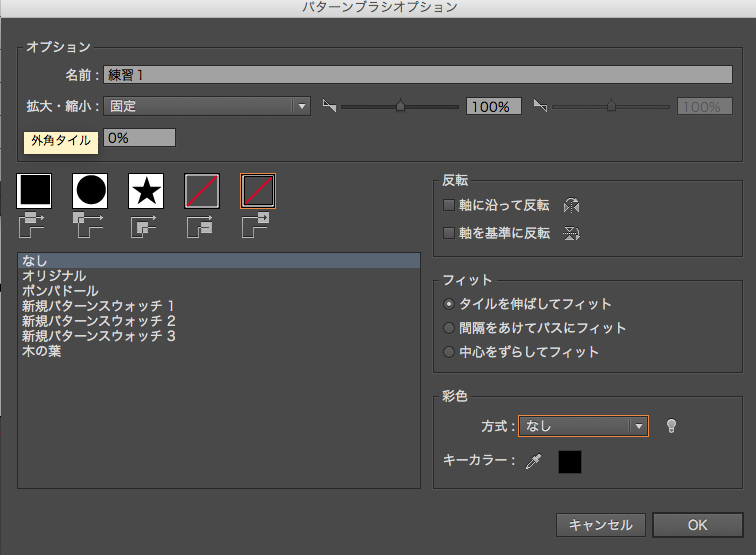Click the maximum scale icon beside disabled slider

coord(540,106)
